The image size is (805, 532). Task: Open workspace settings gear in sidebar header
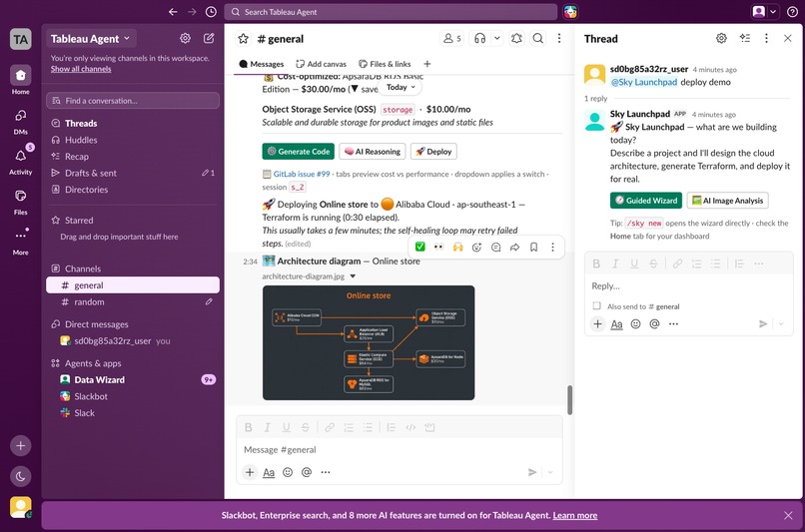point(185,38)
